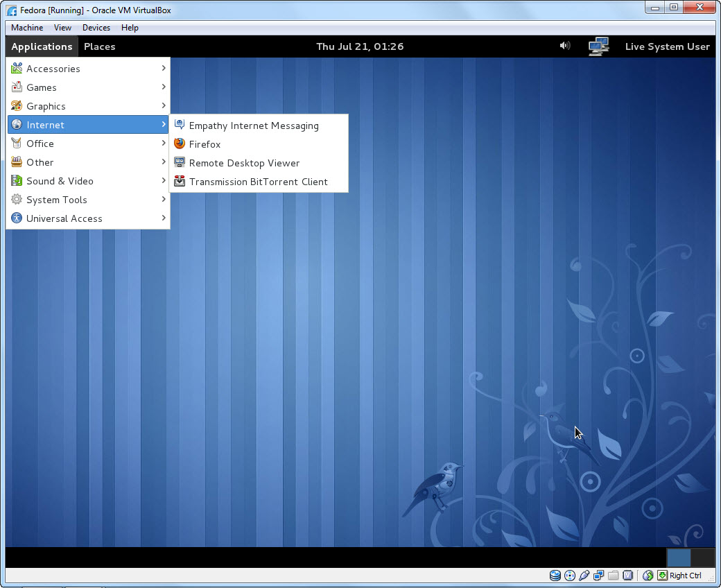Click VirtualBox virtualization status icon
This screenshot has width=721, height=588.
coord(627,576)
